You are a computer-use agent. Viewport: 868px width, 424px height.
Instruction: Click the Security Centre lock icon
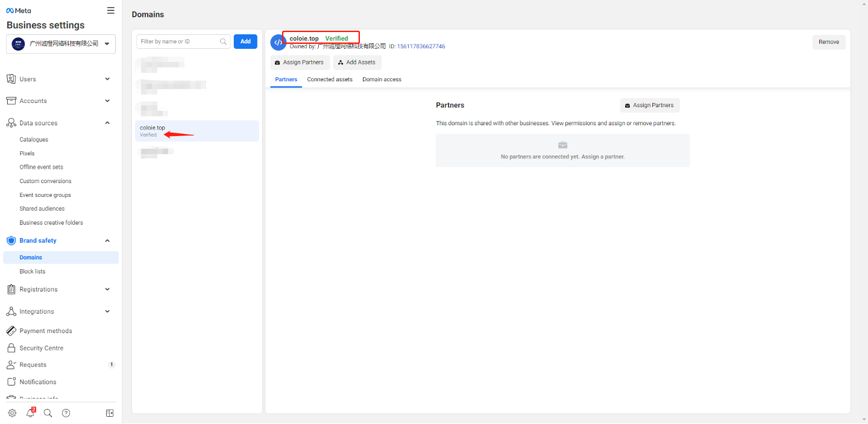(x=11, y=348)
